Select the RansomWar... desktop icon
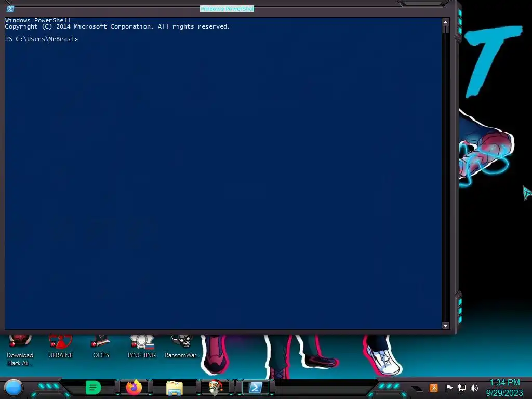 [182, 346]
